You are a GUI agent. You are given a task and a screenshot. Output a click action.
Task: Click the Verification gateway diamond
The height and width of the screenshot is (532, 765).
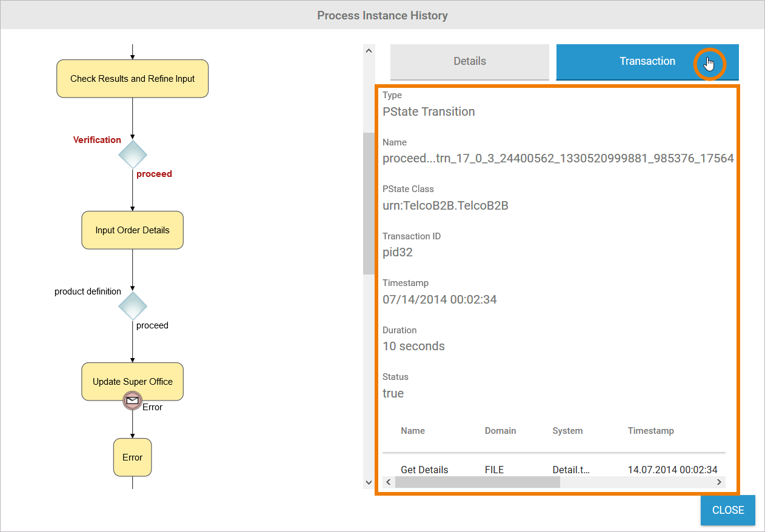click(132, 155)
